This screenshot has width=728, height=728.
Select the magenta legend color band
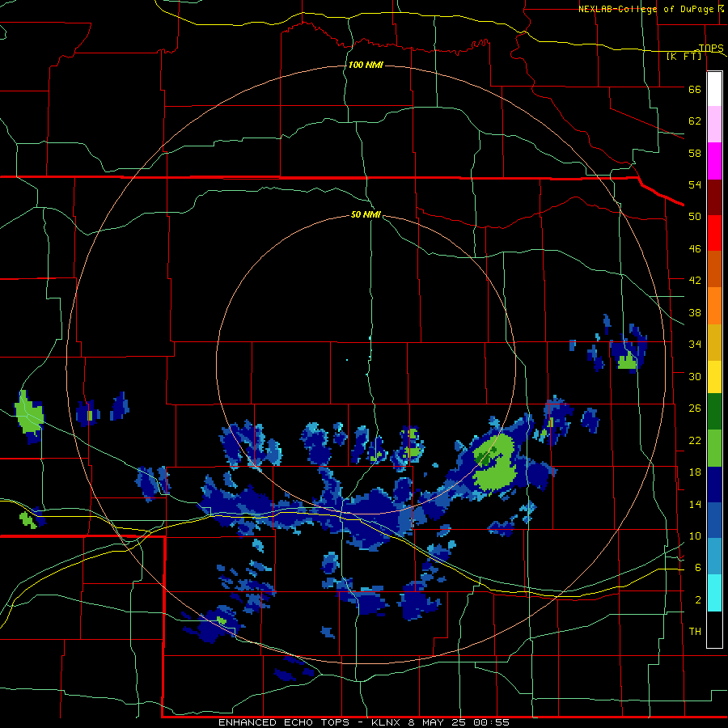[714, 161]
